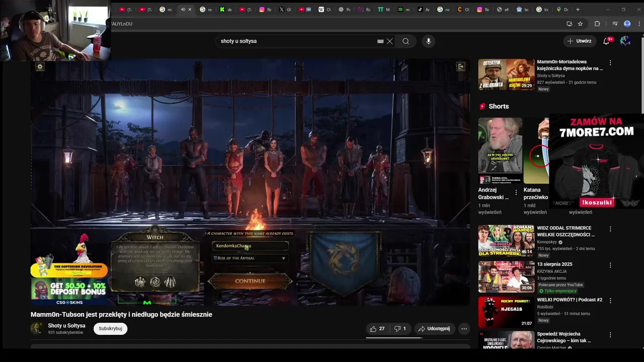The width and height of the screenshot is (644, 362).
Task: Open the Chrome profile avatar
Action: point(627,24)
